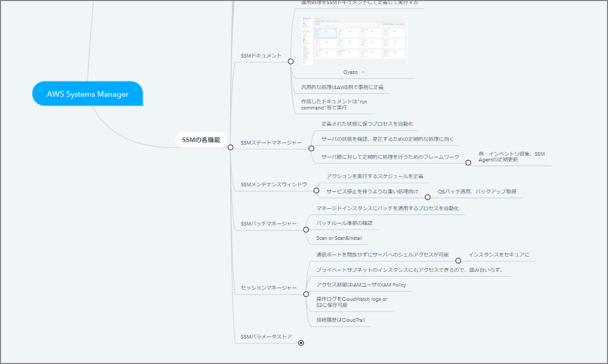Select the SSMの各機能 topic node
This screenshot has width=608, height=364.
201,140
